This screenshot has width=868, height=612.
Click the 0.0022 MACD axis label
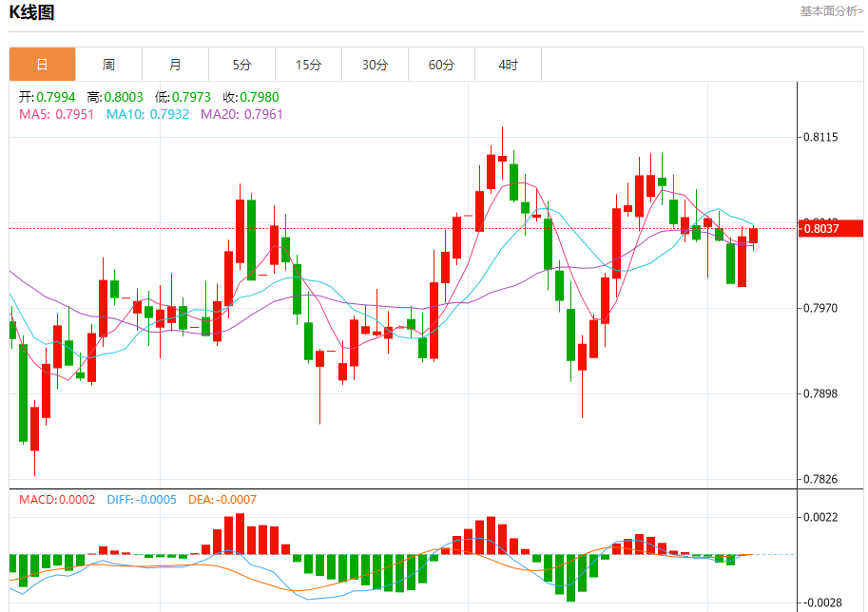pos(821,517)
